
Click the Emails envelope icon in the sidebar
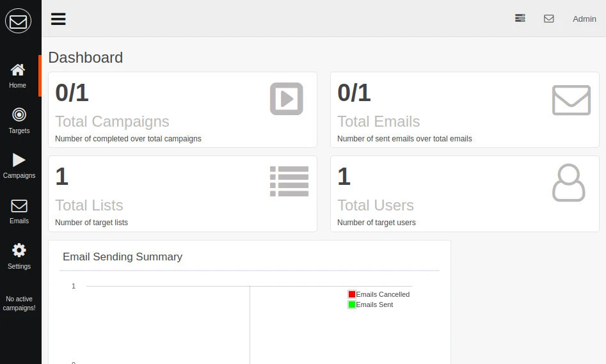point(19,206)
